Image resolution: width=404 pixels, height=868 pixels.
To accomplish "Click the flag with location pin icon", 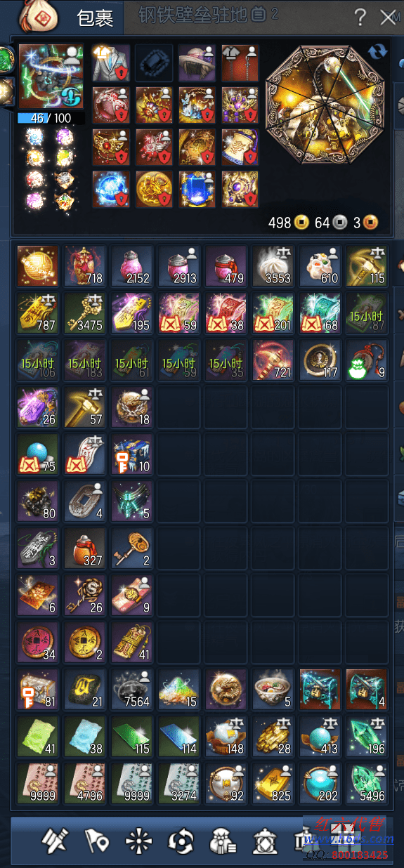I will pos(94,839).
